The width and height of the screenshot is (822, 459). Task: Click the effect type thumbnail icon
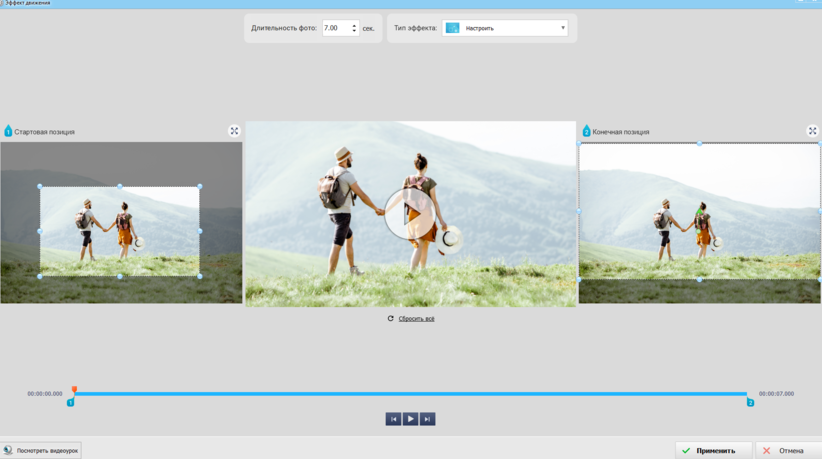tap(452, 28)
